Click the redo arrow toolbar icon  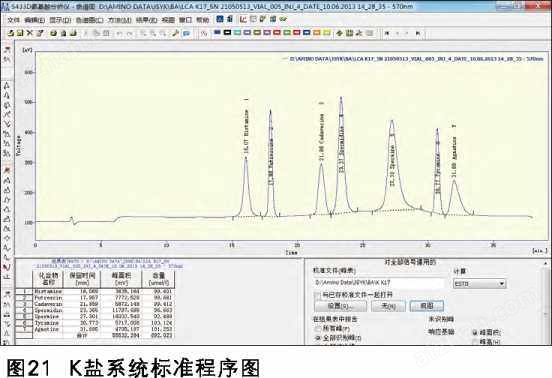click(130, 33)
